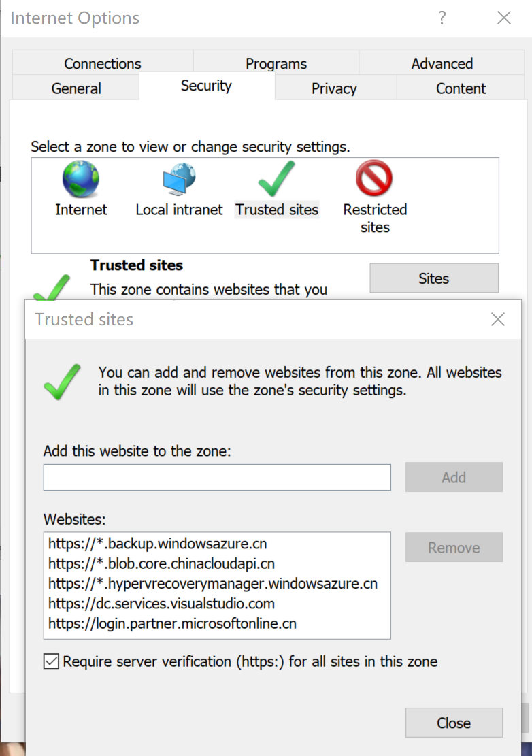Screen dimensions: 532x756
Task: Select the hypervrecoverymanager.windowsazure.cn website entry
Action: click(213, 584)
